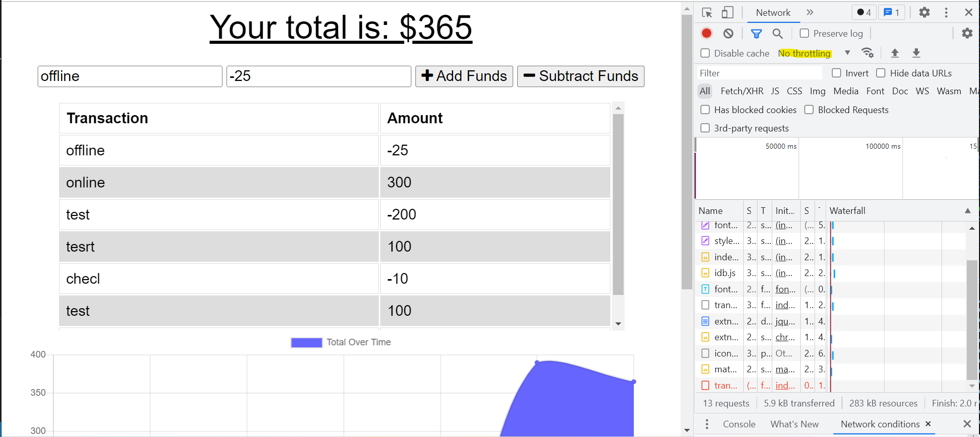Filter requests by Font type
980x437 pixels.
click(875, 91)
